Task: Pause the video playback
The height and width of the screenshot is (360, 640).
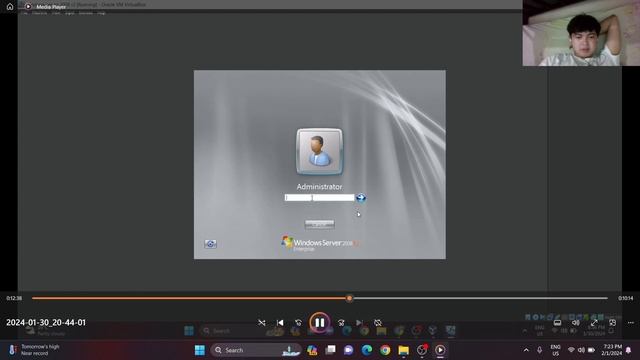Action: point(320,322)
